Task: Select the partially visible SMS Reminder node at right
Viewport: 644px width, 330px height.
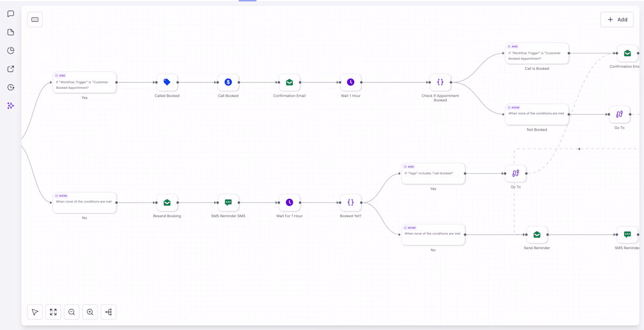Action: click(x=628, y=235)
